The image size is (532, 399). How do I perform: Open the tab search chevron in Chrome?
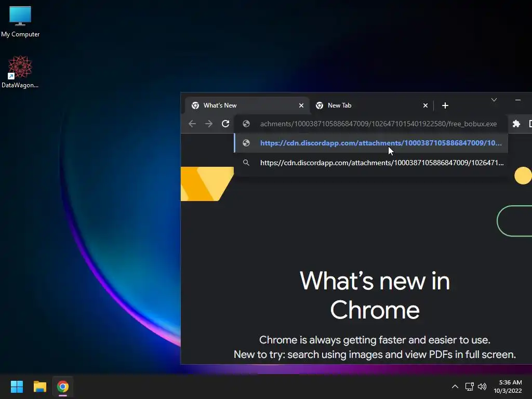click(x=494, y=100)
